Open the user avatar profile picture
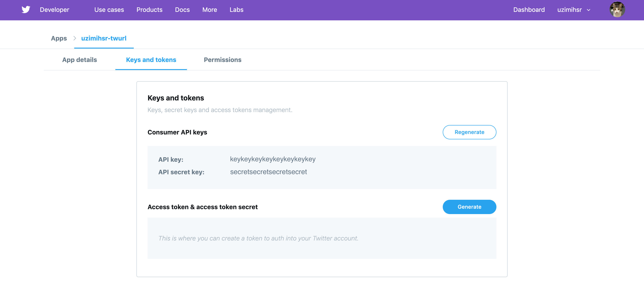Viewport: 644px width, 287px height. click(x=617, y=10)
